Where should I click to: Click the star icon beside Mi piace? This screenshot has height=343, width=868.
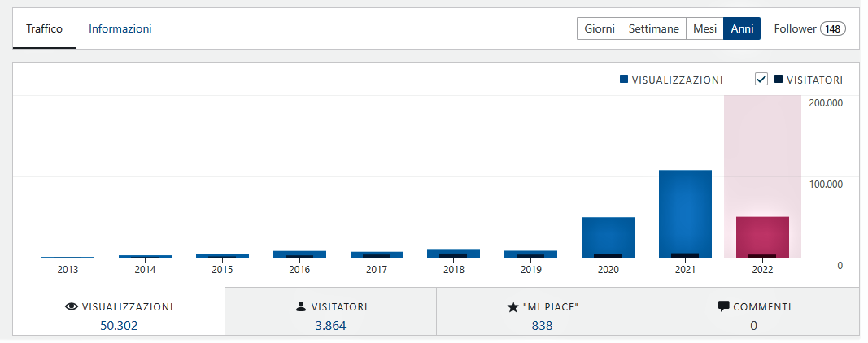click(513, 307)
